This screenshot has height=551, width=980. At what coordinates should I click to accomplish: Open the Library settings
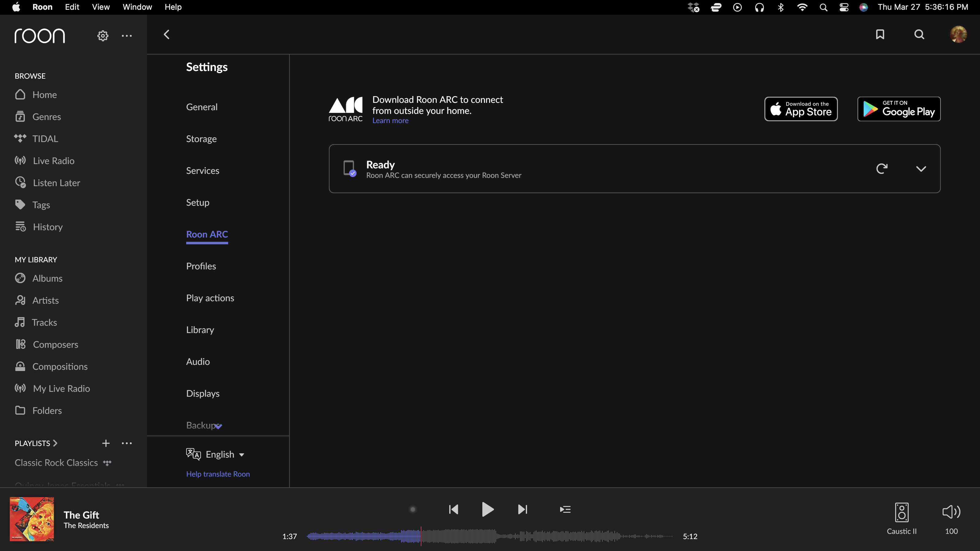pos(200,330)
